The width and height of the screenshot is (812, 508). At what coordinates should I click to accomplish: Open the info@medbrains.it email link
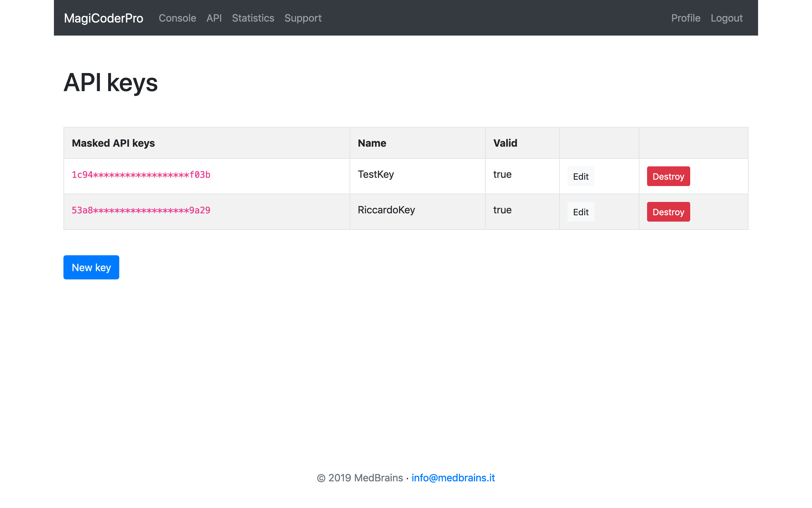pyautogui.click(x=453, y=478)
